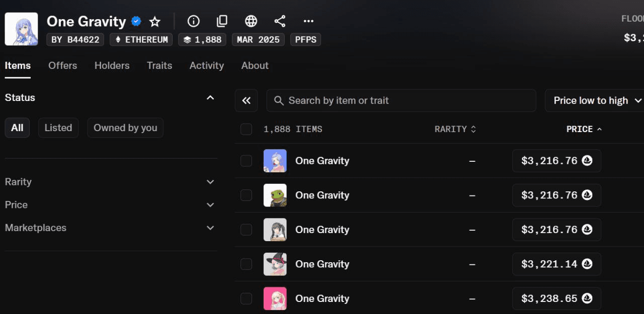Viewport: 644px width, 314px height.
Task: Filter by 'Listed' status
Action: 58,128
